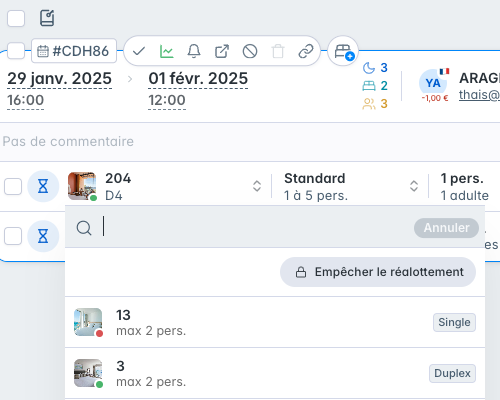This screenshot has height=400, width=500.
Task: Click the notification bell icon
Action: 194,51
